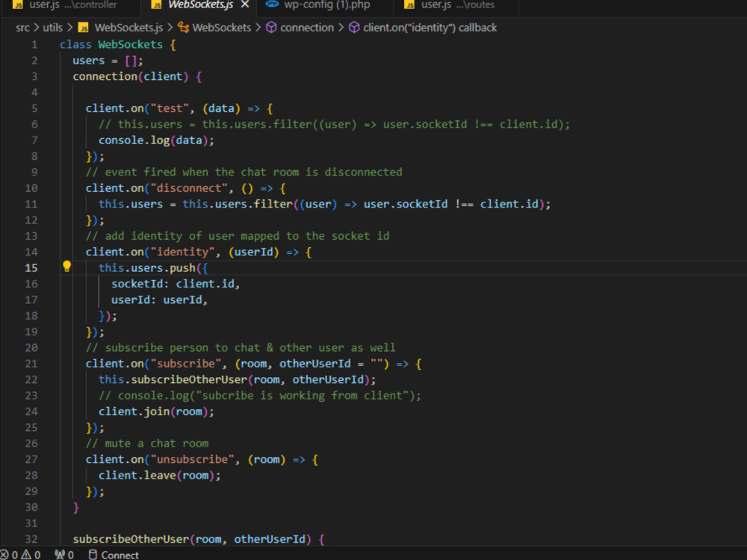Place cursor on 'class WebSockets {' line
The width and height of the screenshot is (747, 560).
[x=118, y=45]
